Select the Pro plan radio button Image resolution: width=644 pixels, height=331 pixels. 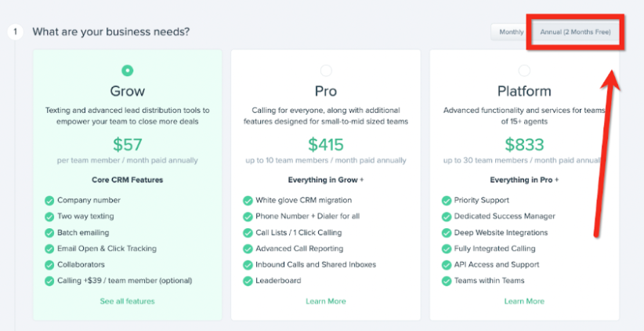[326, 71]
